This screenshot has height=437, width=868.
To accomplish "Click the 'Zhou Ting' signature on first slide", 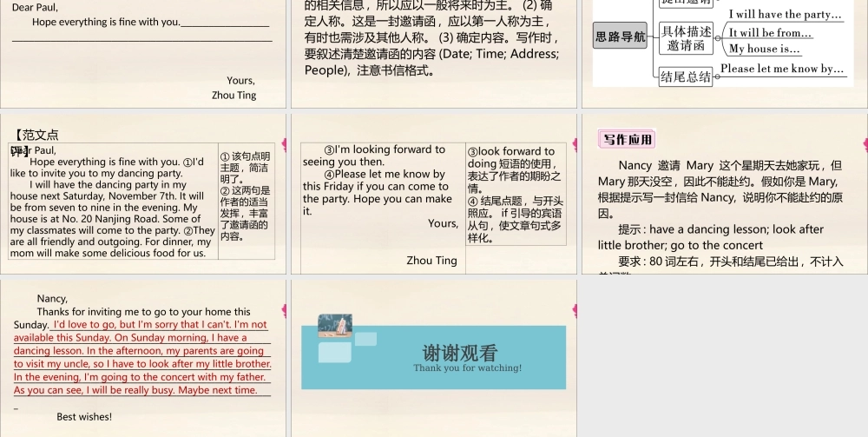I will coord(233,96).
